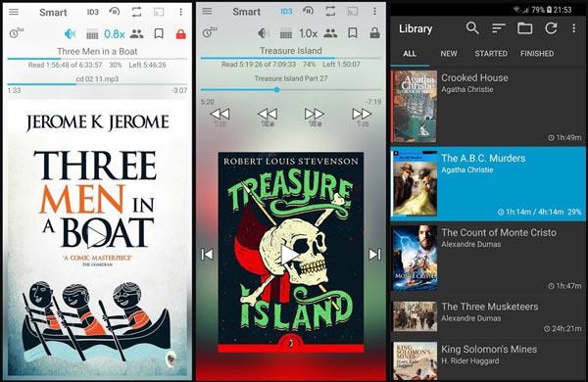588x382 pixels.
Task: Open the characters list on Three Men in a Boat
Action: (x=136, y=34)
